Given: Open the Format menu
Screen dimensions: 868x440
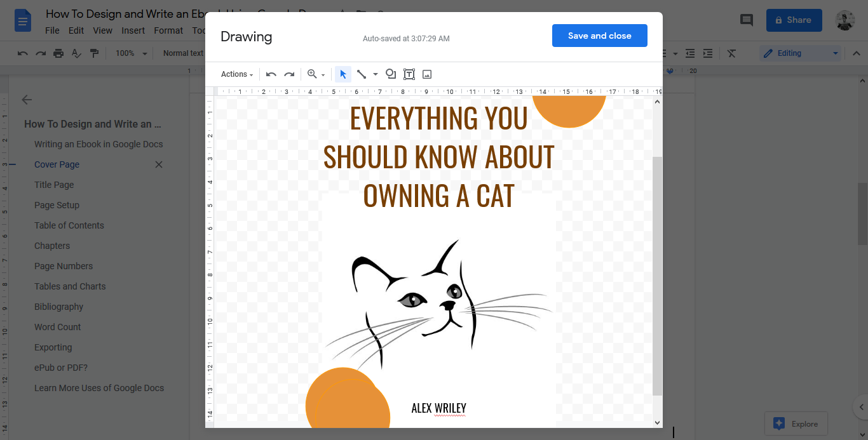Looking at the screenshot, I should [168, 30].
